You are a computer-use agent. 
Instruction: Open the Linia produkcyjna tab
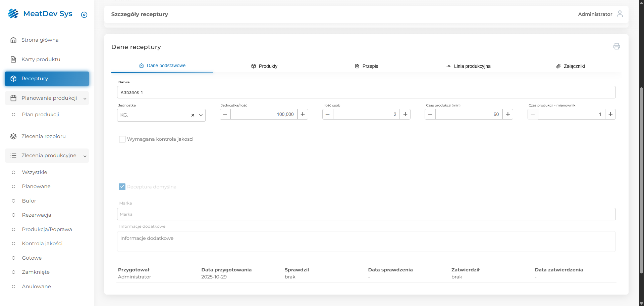click(468, 66)
